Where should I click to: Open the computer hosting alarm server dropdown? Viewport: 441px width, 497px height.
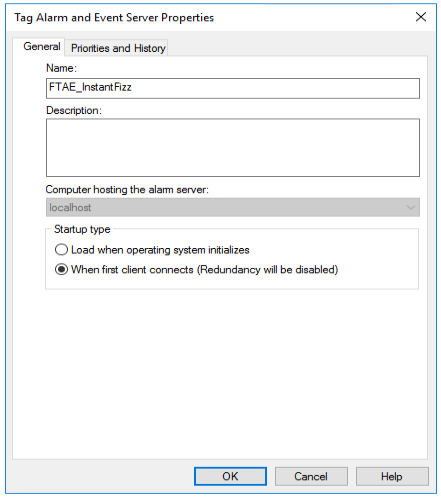point(233,207)
